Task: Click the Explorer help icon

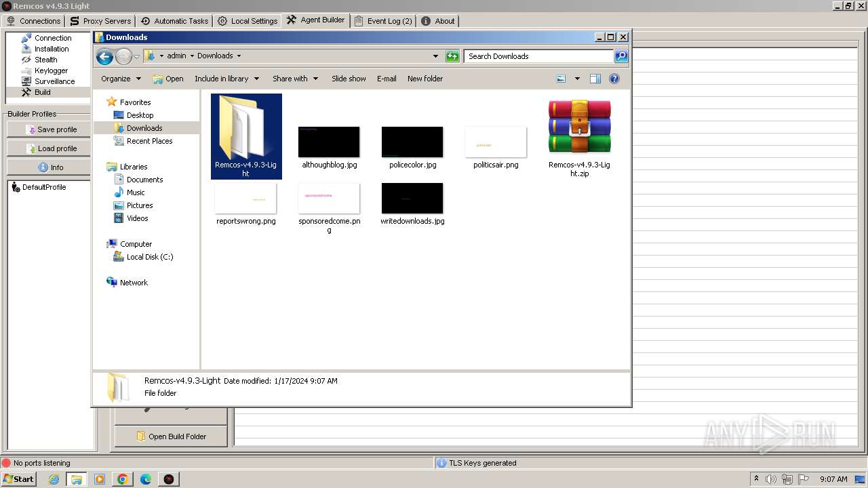Action: coord(614,79)
